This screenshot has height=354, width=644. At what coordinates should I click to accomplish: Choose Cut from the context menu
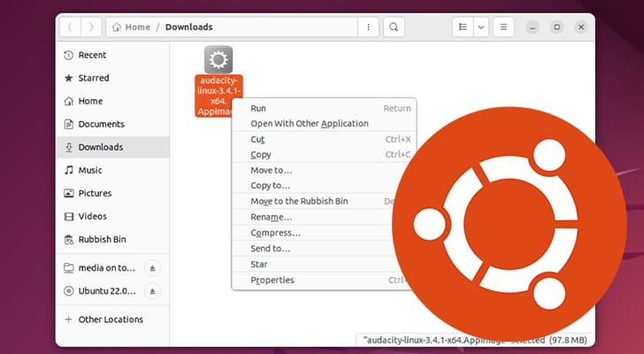(325, 139)
